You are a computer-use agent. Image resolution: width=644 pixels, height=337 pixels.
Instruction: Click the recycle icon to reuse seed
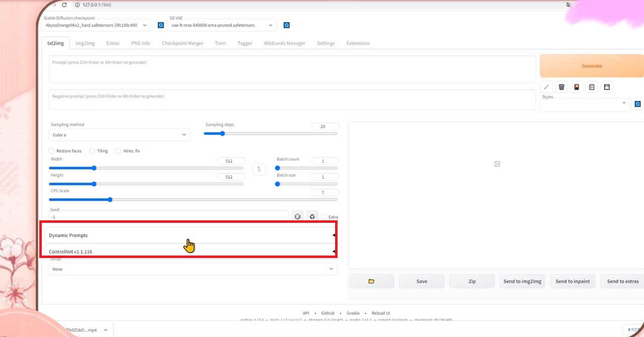point(312,216)
